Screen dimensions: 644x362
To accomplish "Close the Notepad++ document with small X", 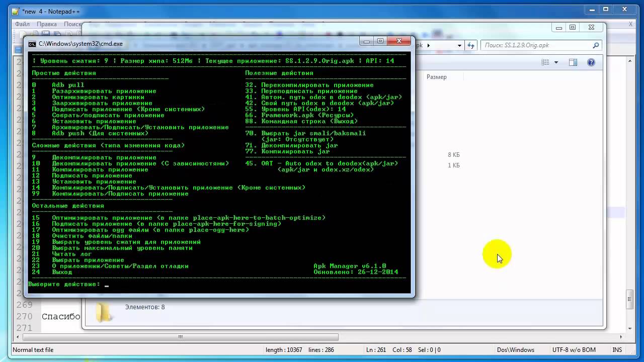I will point(631,24).
